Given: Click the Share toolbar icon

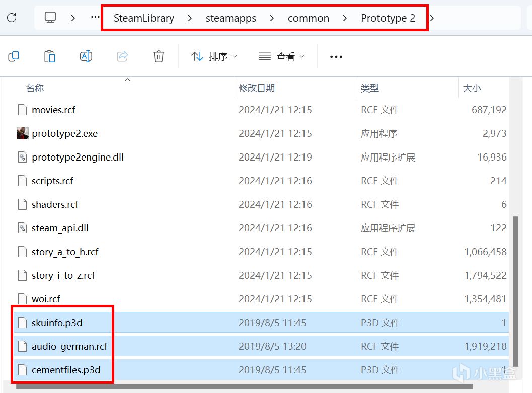Looking at the screenshot, I should coord(122,56).
